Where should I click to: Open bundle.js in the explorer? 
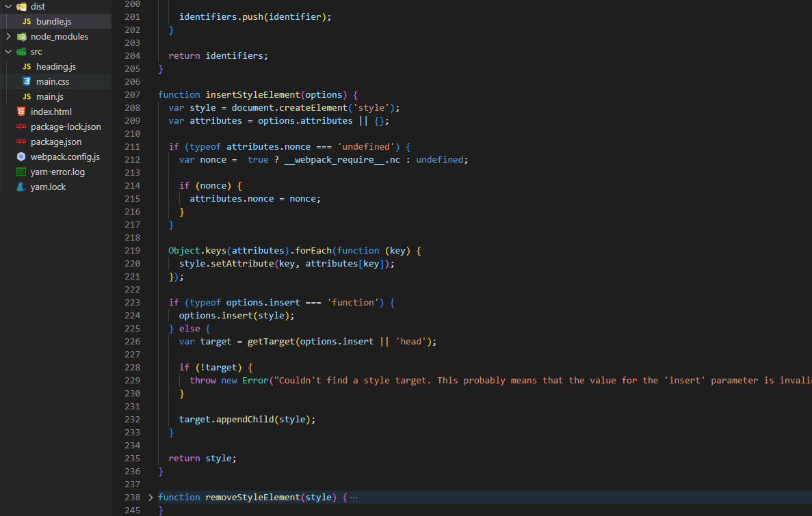[54, 22]
